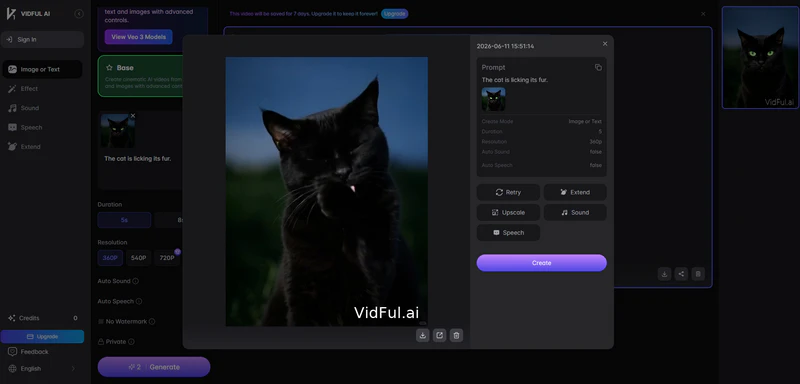
Task: Open the Speech sidebar item
Action: tap(42, 127)
